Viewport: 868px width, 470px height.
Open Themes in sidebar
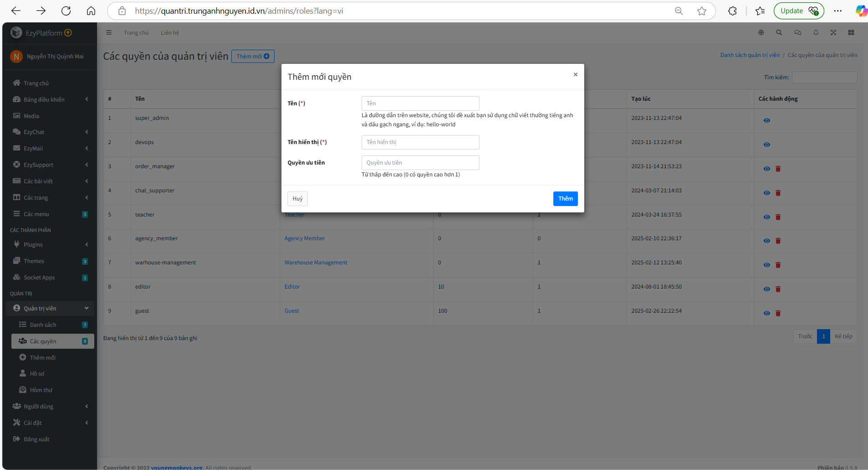tap(50, 261)
